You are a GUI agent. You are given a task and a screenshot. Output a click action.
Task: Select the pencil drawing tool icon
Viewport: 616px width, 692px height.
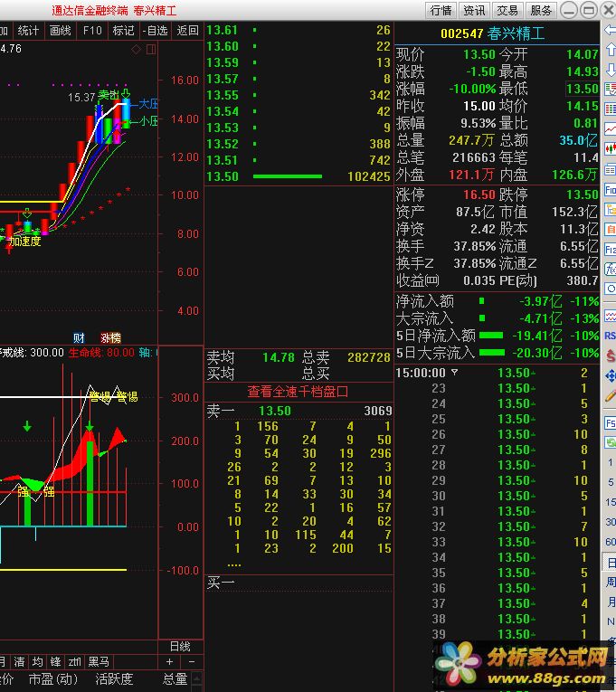(x=611, y=396)
